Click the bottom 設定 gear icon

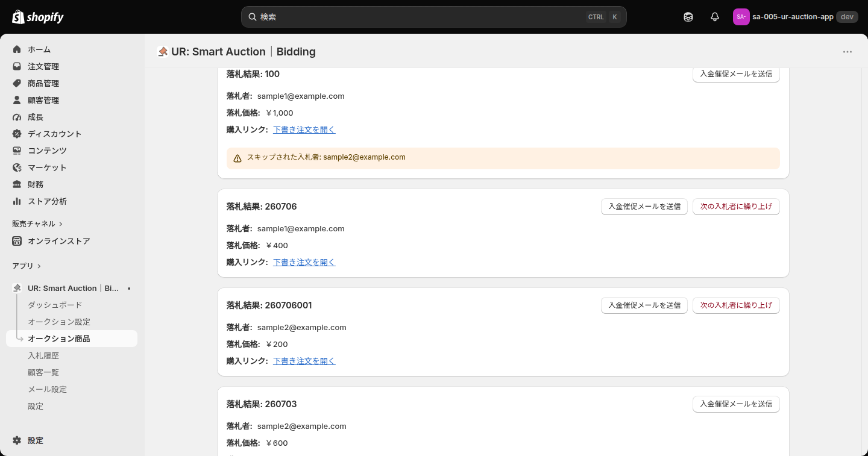pyautogui.click(x=17, y=440)
